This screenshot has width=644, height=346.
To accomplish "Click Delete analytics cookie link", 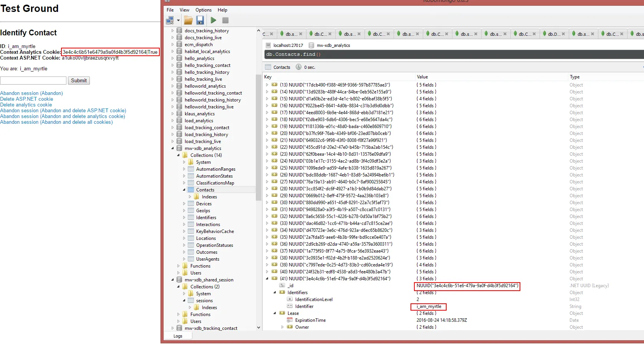I will pyautogui.click(x=26, y=105).
